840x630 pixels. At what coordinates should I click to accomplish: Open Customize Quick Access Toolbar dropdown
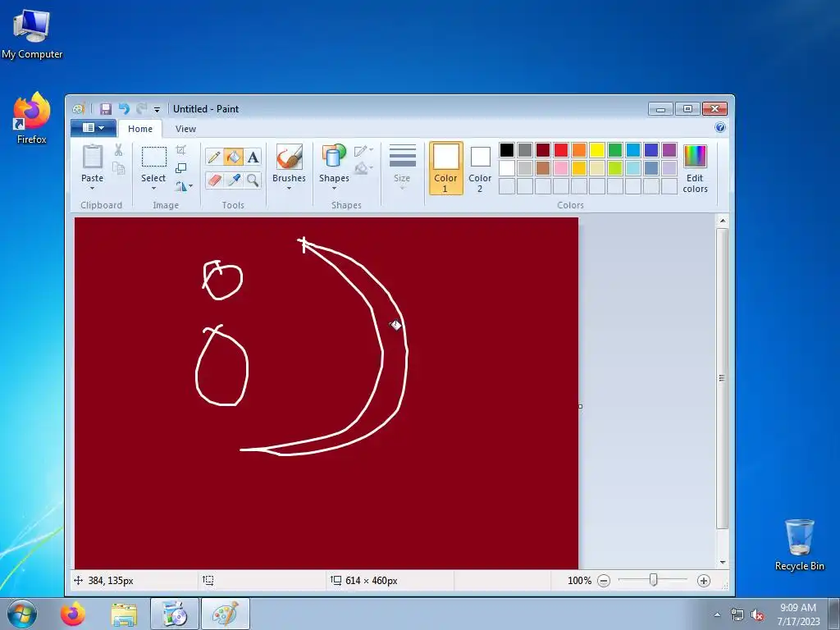[x=157, y=110]
